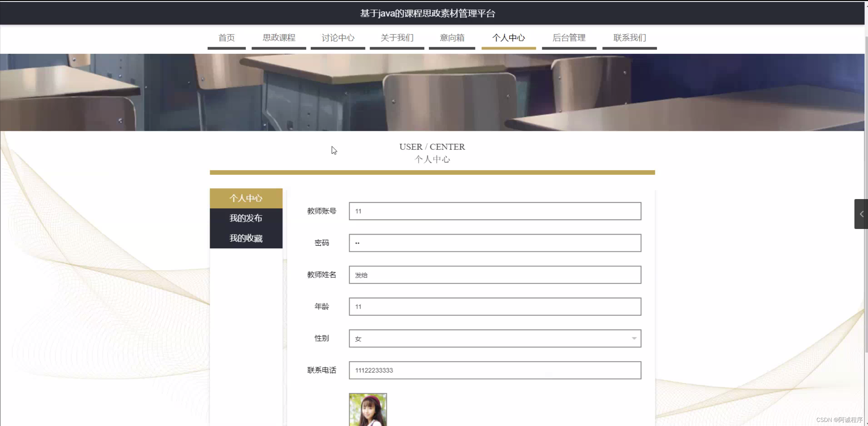Expand the collapsed right side panel arrow
The width and height of the screenshot is (868, 426).
[861, 214]
